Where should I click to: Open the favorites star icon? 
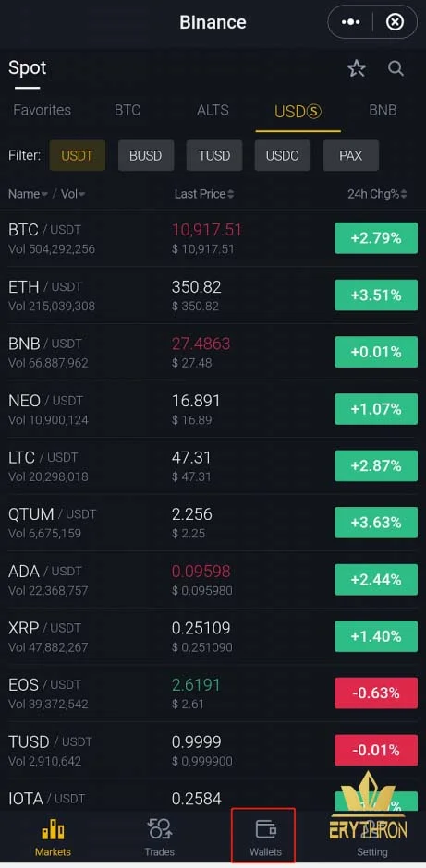[357, 68]
